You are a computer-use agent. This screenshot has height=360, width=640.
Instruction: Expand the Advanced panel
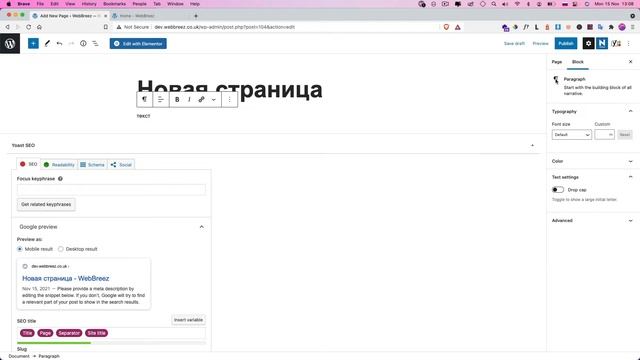click(630, 220)
